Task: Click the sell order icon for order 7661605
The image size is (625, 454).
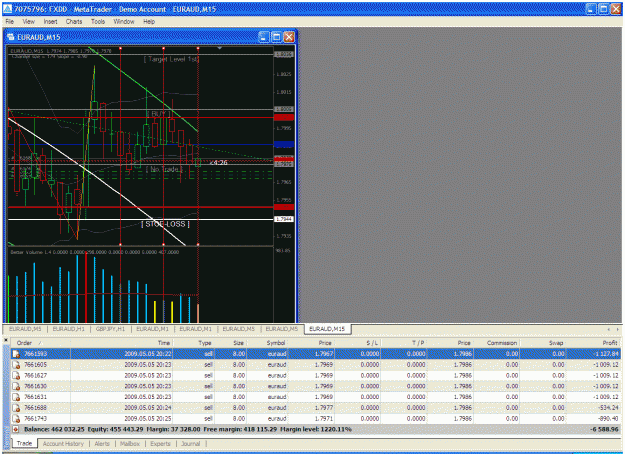Action: click(x=16, y=365)
